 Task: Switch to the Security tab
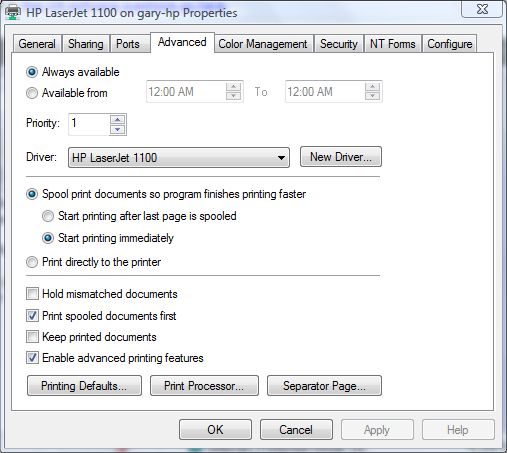pyautogui.click(x=339, y=44)
